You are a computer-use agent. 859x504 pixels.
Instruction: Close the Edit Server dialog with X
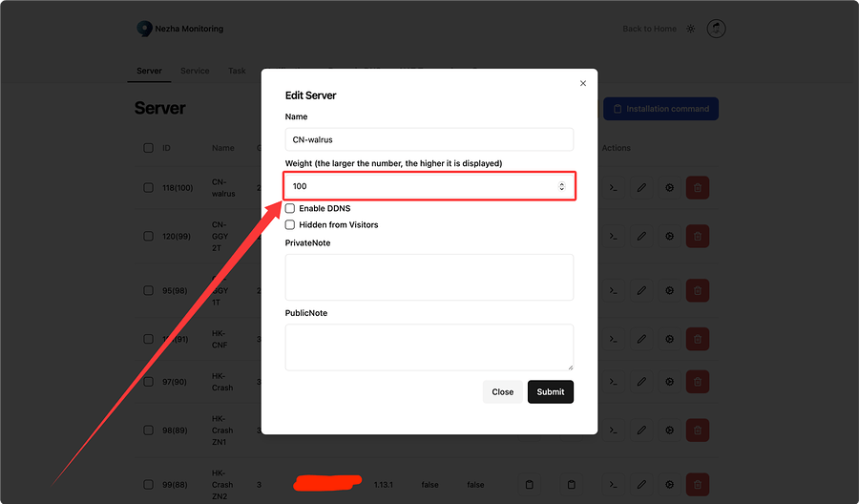click(x=583, y=84)
